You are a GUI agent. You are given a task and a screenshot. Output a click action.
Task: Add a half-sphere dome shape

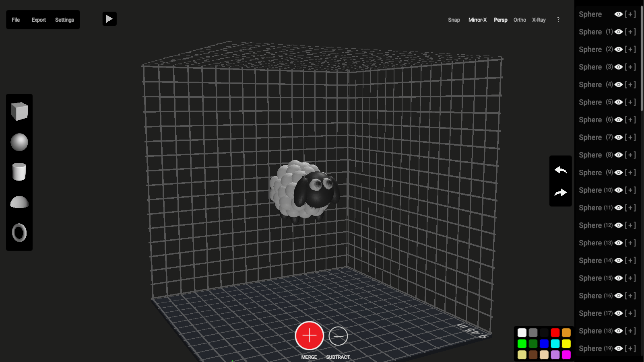pyautogui.click(x=19, y=202)
